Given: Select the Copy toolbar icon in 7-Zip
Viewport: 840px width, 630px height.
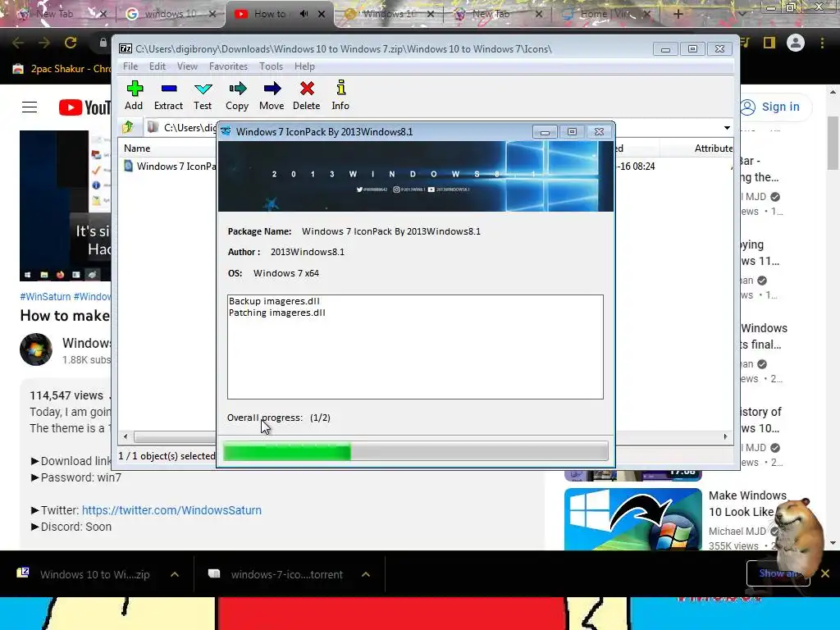Looking at the screenshot, I should (x=237, y=95).
